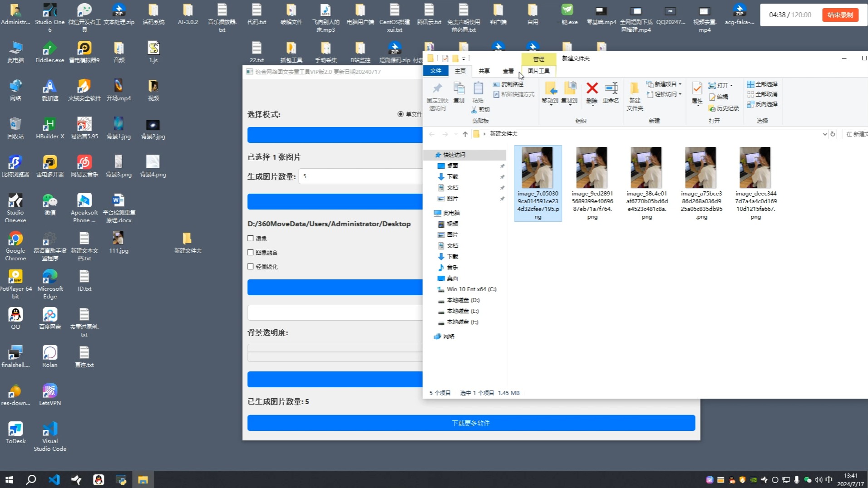Open the 文件 ribbon tab
This screenshot has width=868, height=488.
436,71
